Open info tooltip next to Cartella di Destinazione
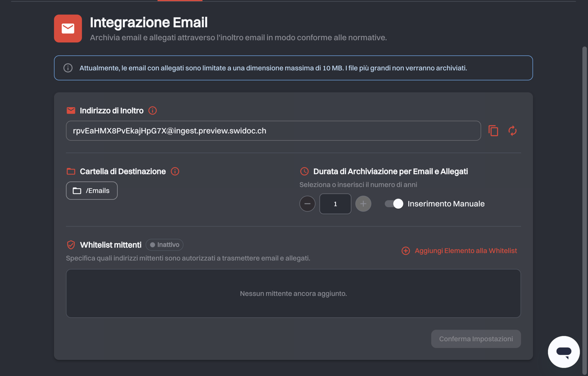Screen dimensions: 588x376 point(175,171)
